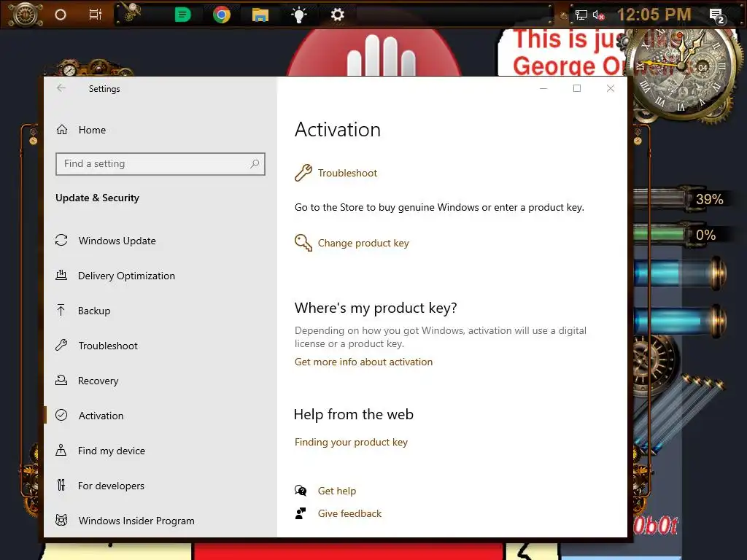
Task: Click the 39% gauge on desktop widget
Action: click(681, 199)
